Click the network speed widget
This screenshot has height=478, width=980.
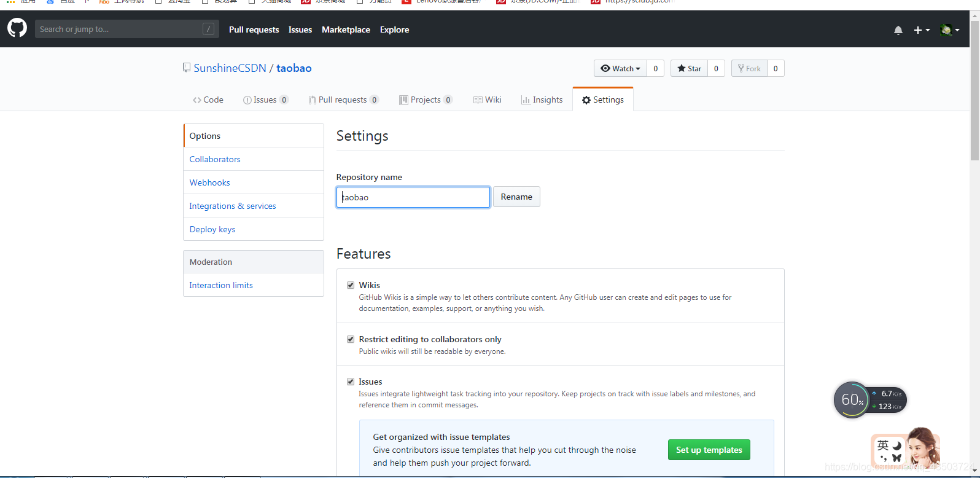888,400
